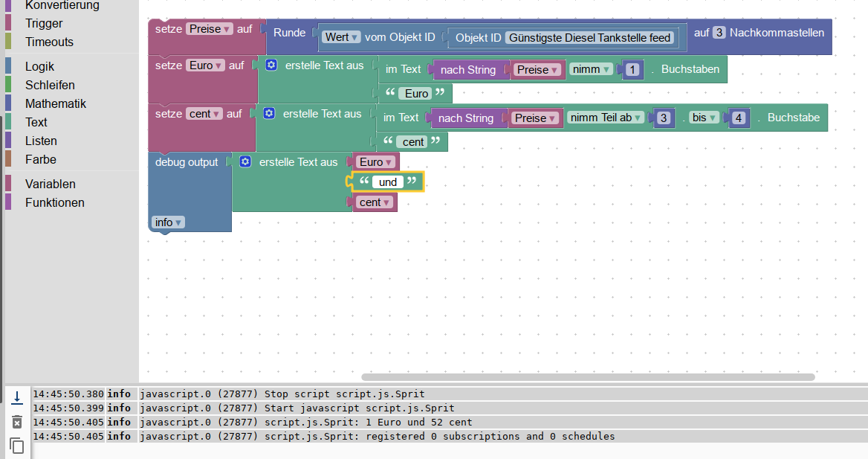Screen dimensions: 868x459
Task: Open gear settings on cent 'erstelle Text aus' block
Action: 268,113
